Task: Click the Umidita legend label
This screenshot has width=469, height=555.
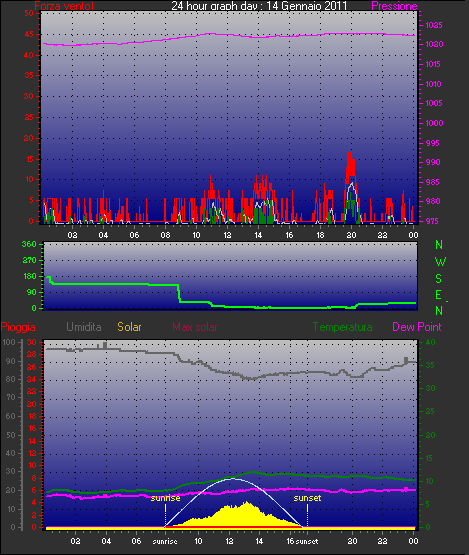Action: tap(84, 327)
